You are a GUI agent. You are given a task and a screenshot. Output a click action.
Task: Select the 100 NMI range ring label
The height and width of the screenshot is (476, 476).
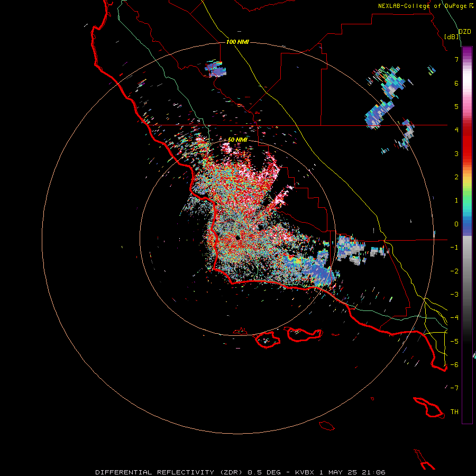pyautogui.click(x=237, y=42)
